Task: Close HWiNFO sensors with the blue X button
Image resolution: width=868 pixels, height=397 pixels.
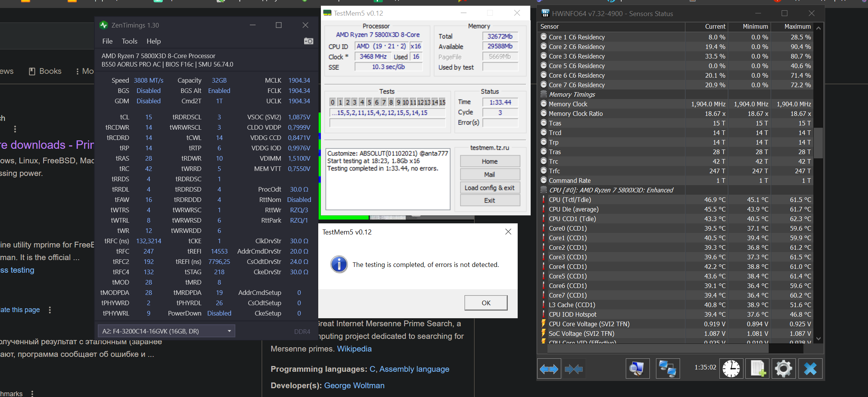Action: [810, 369]
